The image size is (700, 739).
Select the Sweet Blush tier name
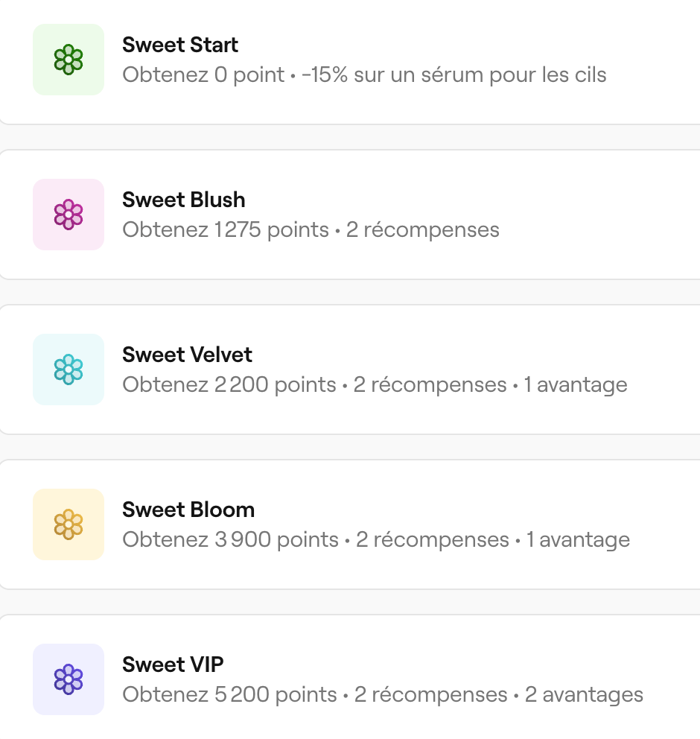point(184,200)
